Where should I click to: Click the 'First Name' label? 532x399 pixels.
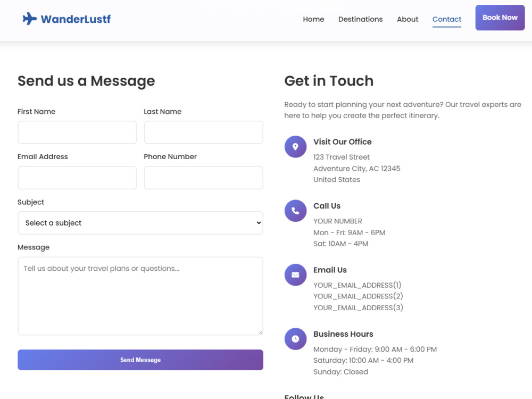tap(36, 112)
